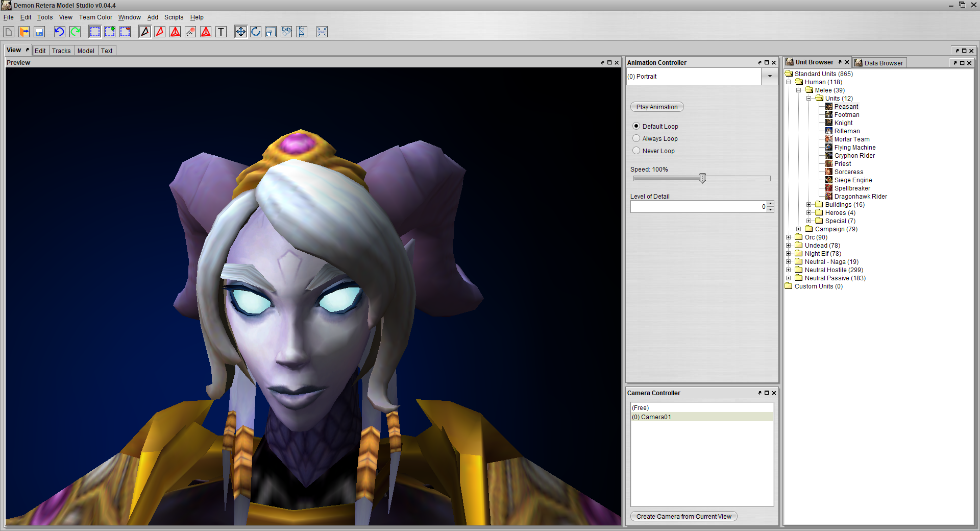Switch to the Edit tab
This screenshot has height=531, width=980.
pyautogui.click(x=40, y=51)
